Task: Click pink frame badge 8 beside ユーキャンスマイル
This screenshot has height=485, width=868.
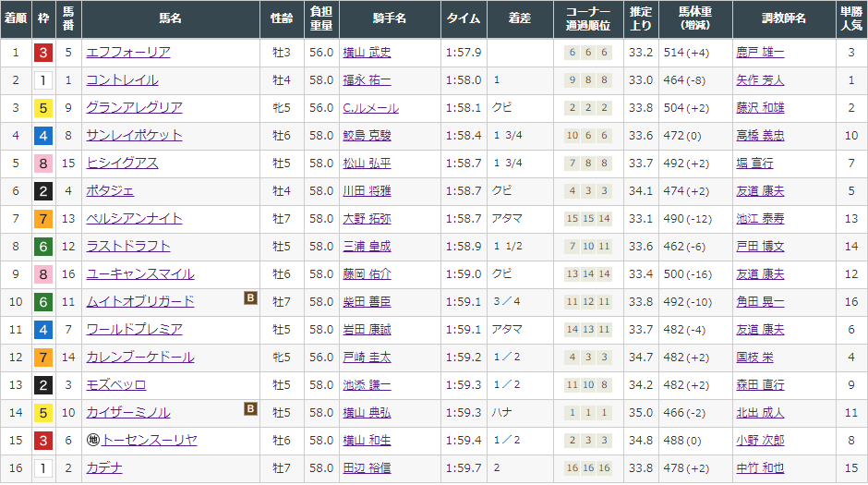Action: tap(43, 274)
